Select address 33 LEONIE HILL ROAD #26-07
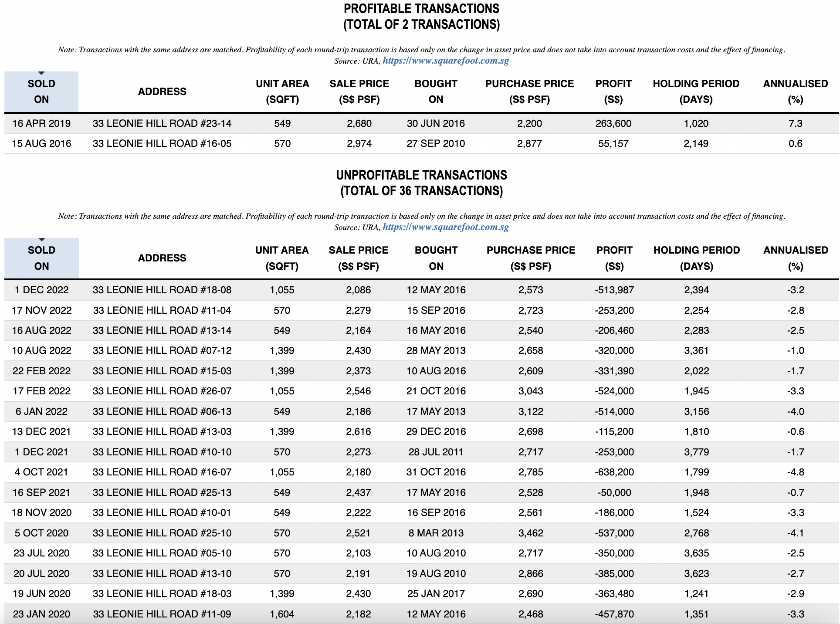This screenshot has width=840, height=624. (x=162, y=391)
